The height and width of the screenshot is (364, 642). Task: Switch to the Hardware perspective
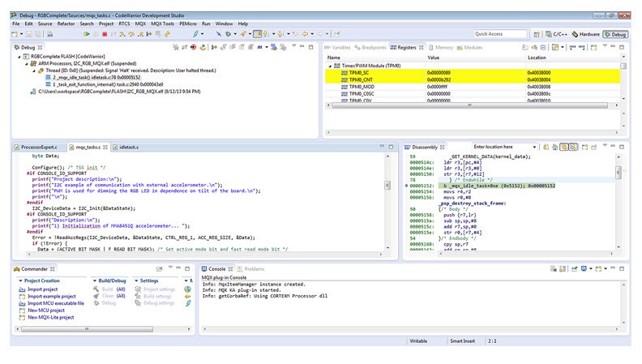coord(587,34)
